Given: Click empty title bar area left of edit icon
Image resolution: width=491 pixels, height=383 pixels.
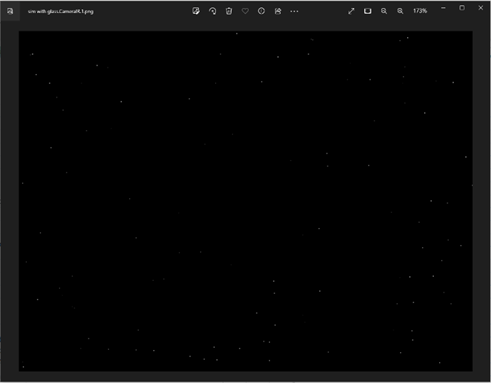Looking at the screenshot, I should click(142, 11).
